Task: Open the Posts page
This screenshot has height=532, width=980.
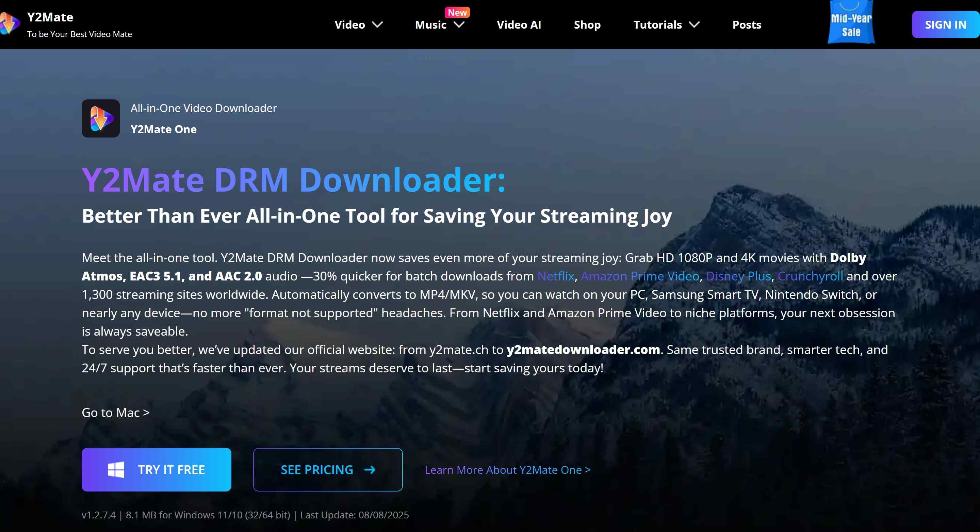Action: coord(747,25)
